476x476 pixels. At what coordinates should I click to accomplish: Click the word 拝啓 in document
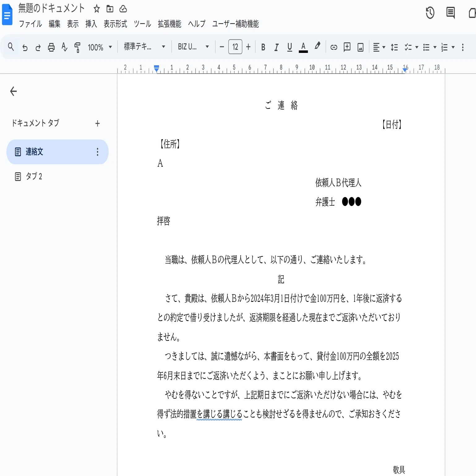pyautogui.click(x=164, y=221)
